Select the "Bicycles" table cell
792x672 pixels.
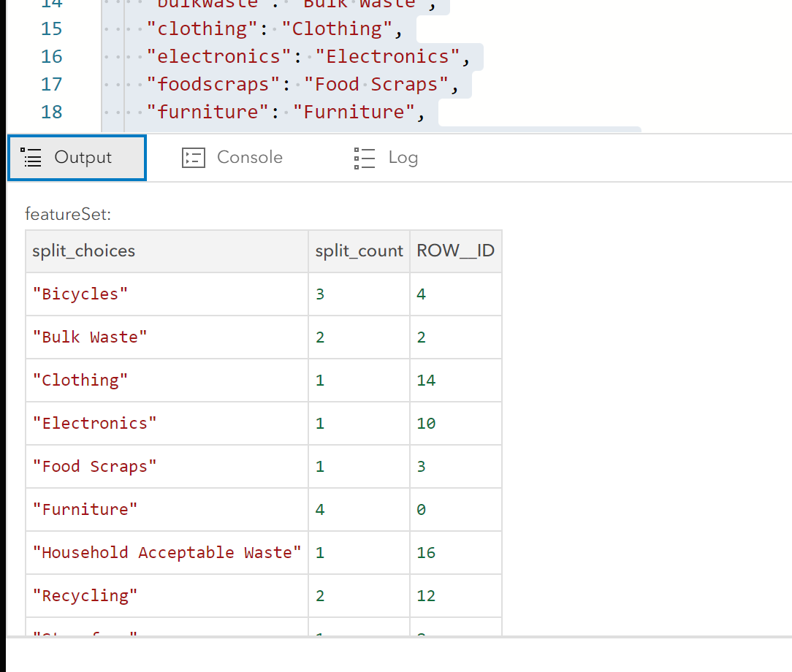click(x=80, y=294)
